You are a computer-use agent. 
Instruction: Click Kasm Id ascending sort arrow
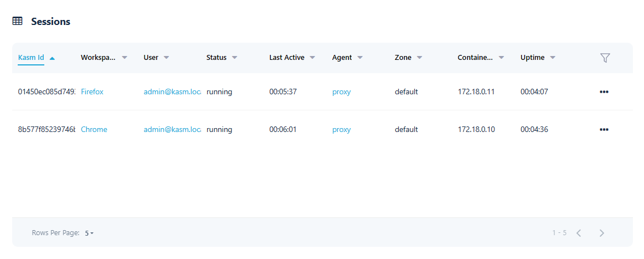(x=52, y=58)
